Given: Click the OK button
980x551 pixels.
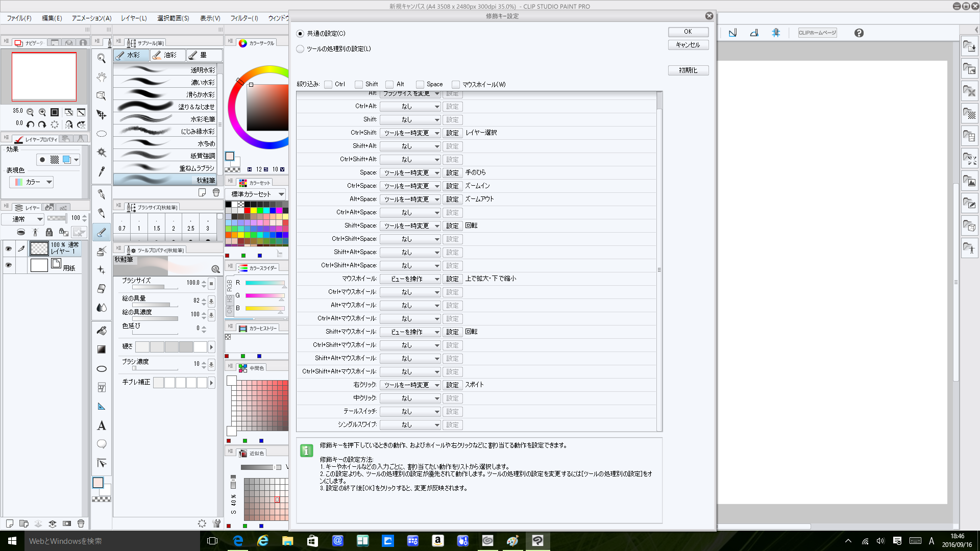Looking at the screenshot, I should pyautogui.click(x=688, y=32).
